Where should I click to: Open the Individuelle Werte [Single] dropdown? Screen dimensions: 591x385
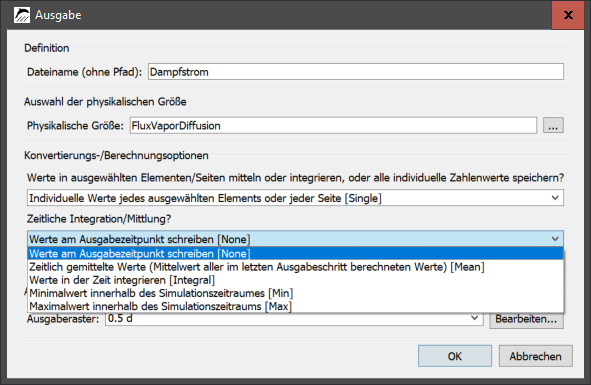(295, 198)
